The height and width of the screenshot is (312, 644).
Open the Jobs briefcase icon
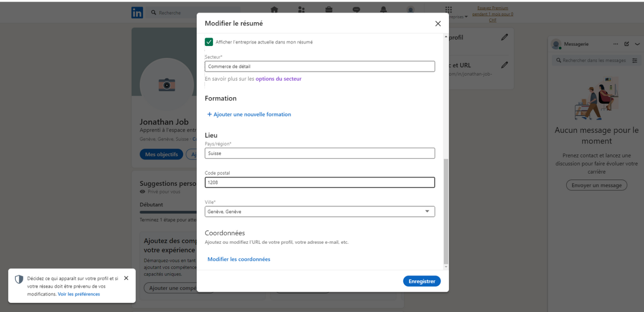click(x=329, y=10)
